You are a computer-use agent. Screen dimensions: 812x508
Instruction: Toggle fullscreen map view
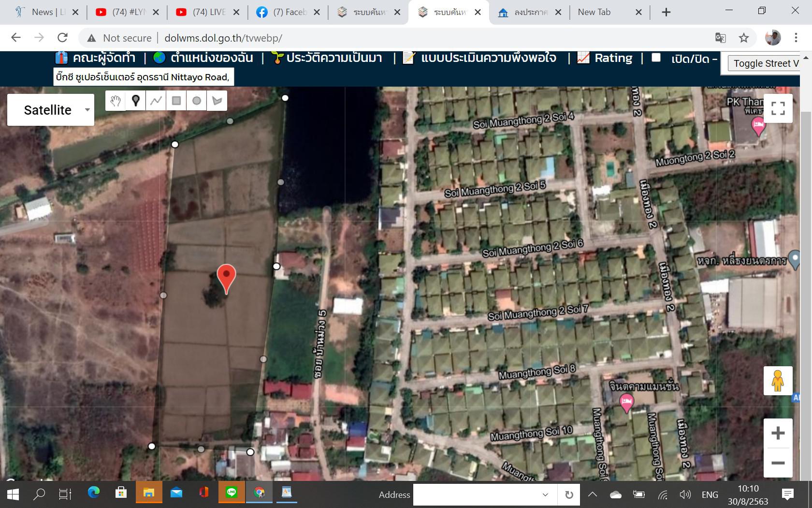778,108
